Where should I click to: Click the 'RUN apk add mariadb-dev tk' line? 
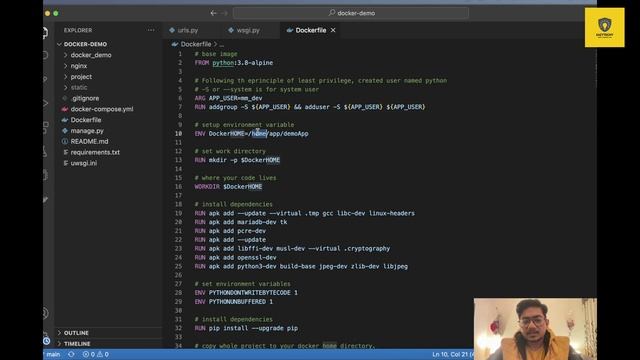tap(241, 222)
